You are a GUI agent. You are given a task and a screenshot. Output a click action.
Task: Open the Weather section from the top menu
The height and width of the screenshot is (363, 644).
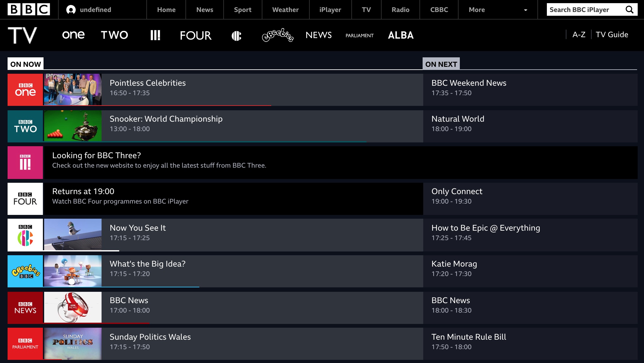point(285,9)
